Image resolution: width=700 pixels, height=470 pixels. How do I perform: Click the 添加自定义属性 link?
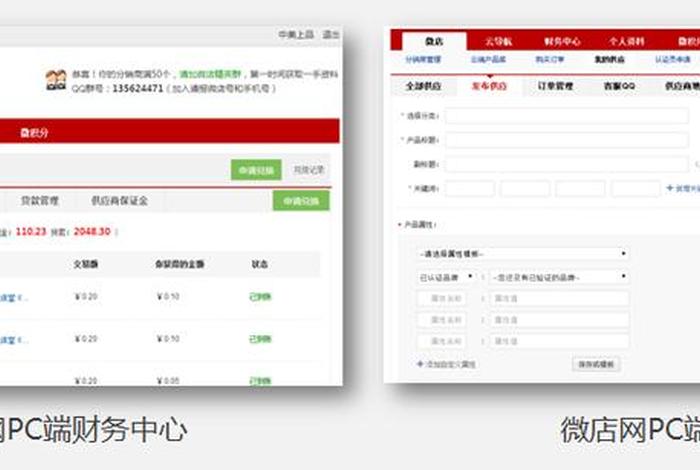(451, 364)
